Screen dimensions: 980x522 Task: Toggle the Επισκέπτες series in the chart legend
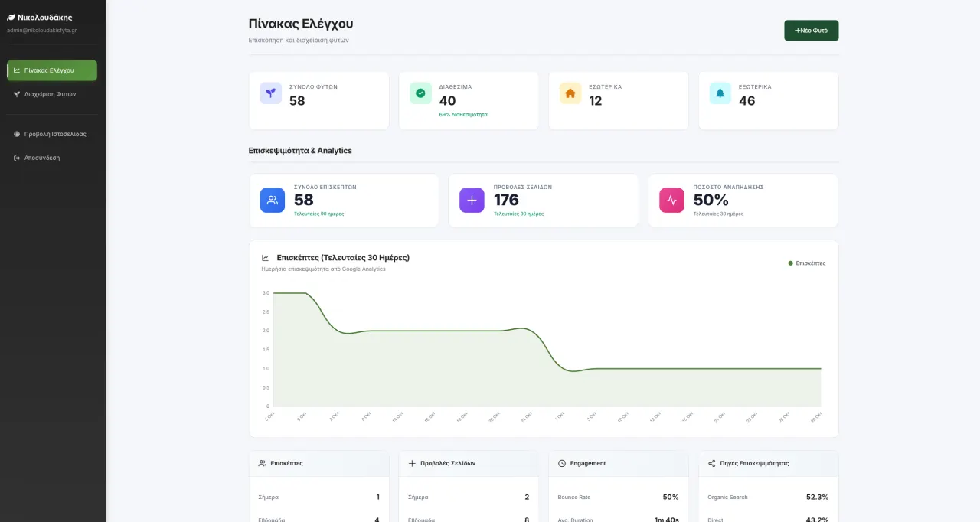coord(807,263)
